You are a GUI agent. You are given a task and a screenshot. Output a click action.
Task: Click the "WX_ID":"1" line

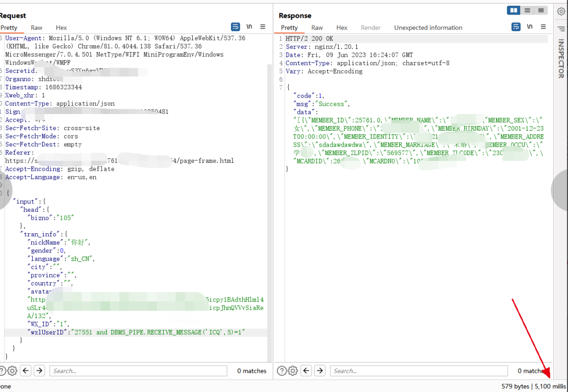[48, 324]
